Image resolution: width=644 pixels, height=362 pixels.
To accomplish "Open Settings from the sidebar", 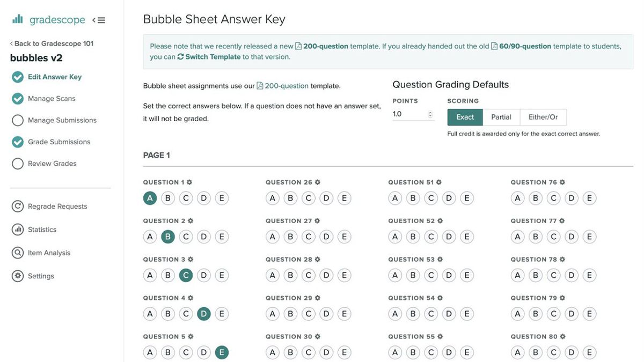I will pyautogui.click(x=41, y=276).
